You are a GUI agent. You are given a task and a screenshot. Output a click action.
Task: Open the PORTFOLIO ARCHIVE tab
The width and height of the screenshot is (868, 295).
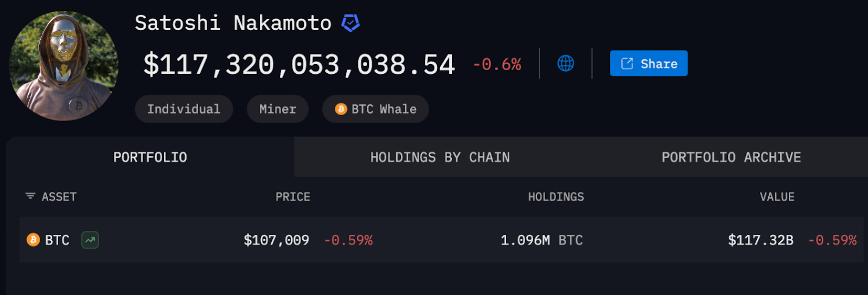coord(731,157)
